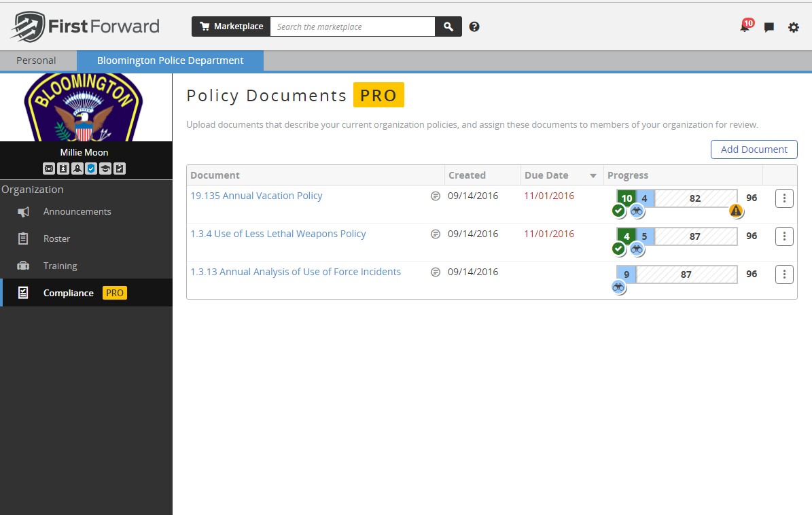Click the blue 4 segment of Vacation Policy progress
Viewport: 812px width, 515px height.
click(645, 198)
